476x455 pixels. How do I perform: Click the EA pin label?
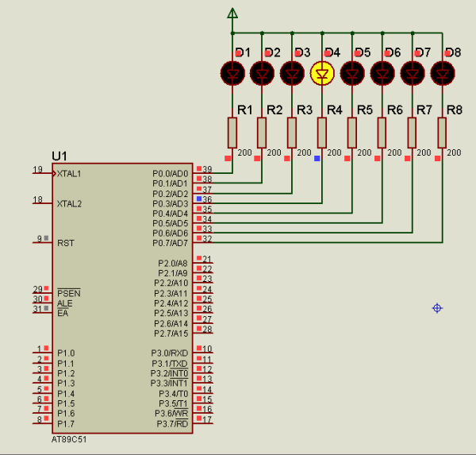pos(63,313)
